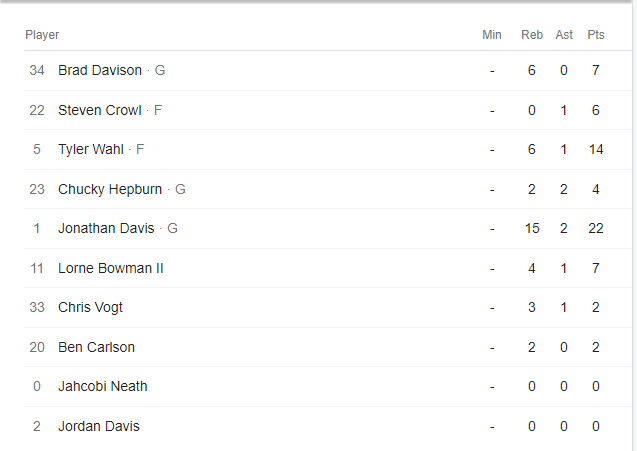Click the Reb column header
Image resolution: width=637 pixels, height=451 pixels.
click(x=532, y=35)
